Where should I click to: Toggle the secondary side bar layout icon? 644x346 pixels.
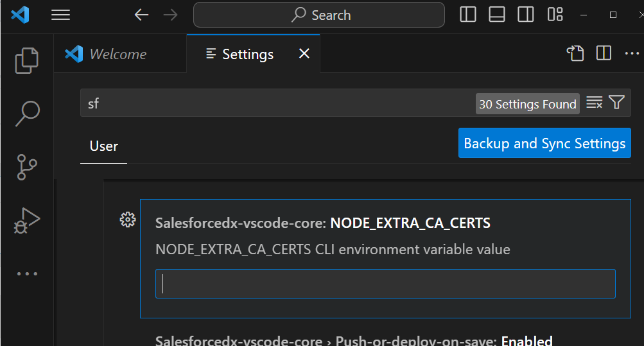coord(525,14)
